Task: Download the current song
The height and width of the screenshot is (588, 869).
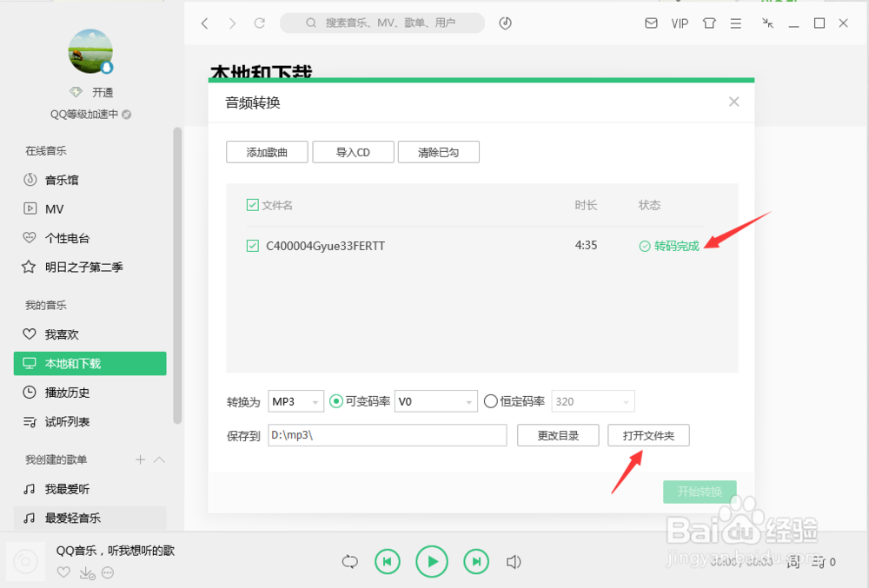Action: pyautogui.click(x=87, y=572)
